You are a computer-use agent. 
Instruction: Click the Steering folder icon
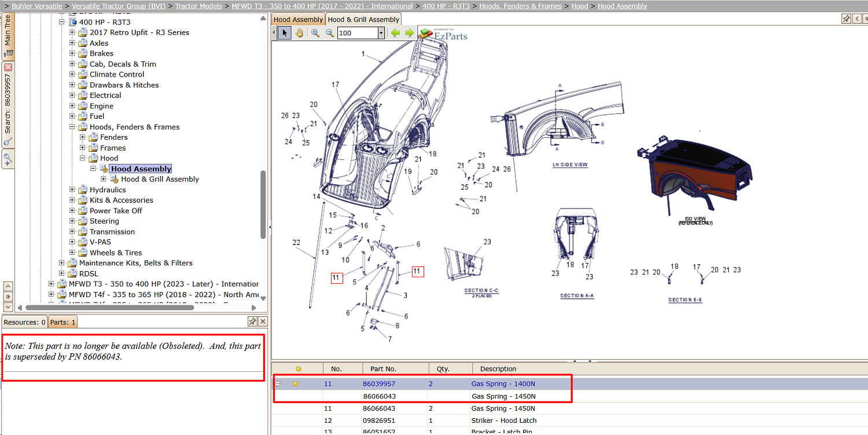(x=83, y=221)
